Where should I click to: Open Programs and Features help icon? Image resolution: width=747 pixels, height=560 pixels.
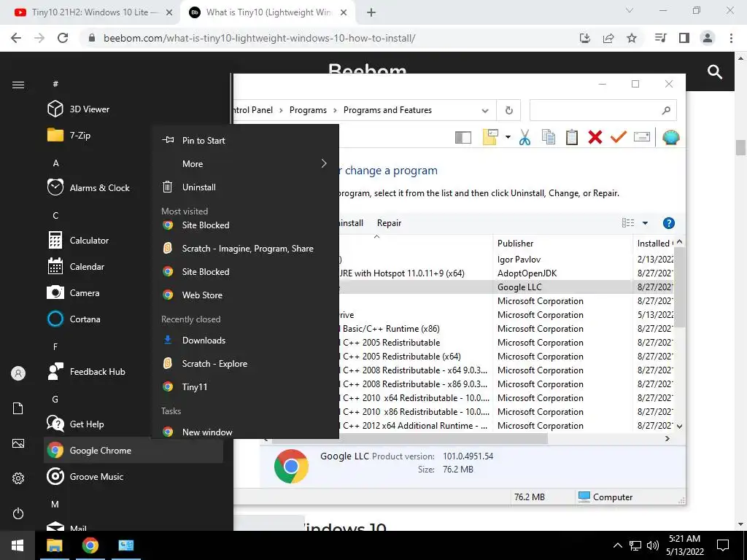pos(668,223)
